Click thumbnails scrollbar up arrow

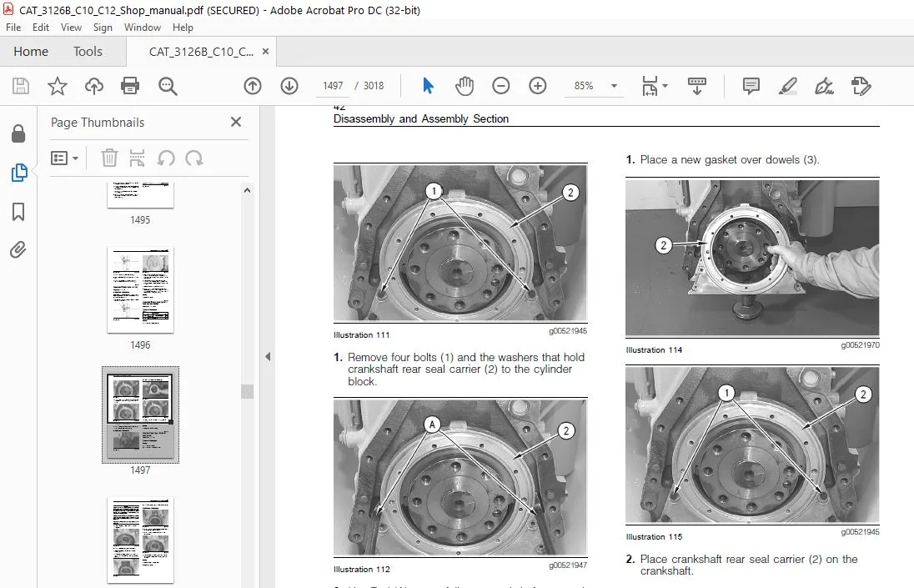[247, 190]
